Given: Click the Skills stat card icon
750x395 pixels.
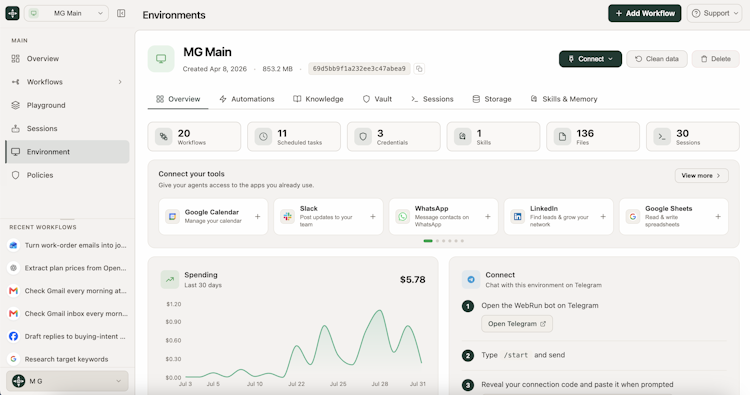Looking at the screenshot, I should click(x=463, y=137).
